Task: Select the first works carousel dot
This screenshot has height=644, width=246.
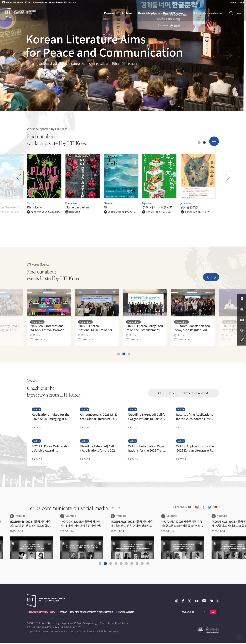Action: tap(199, 143)
